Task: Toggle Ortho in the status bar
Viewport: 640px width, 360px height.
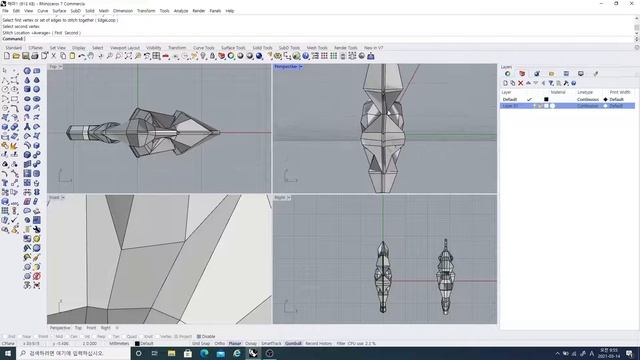Action: point(220,344)
